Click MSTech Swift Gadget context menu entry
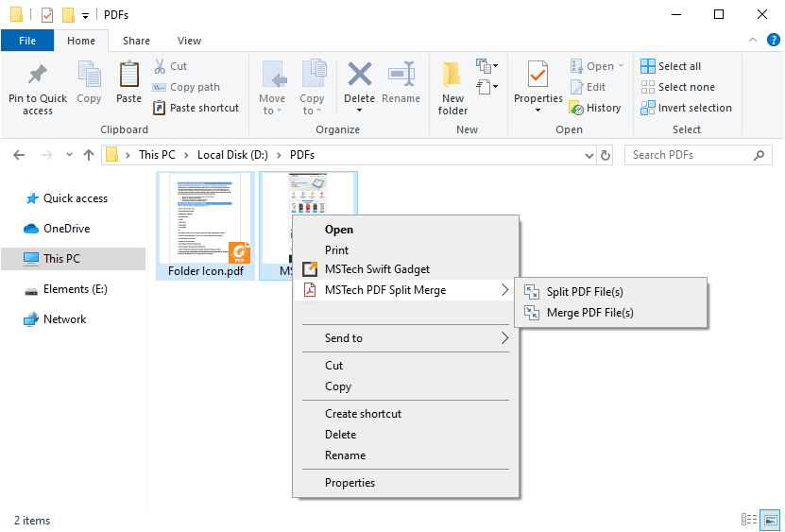 coord(405,269)
